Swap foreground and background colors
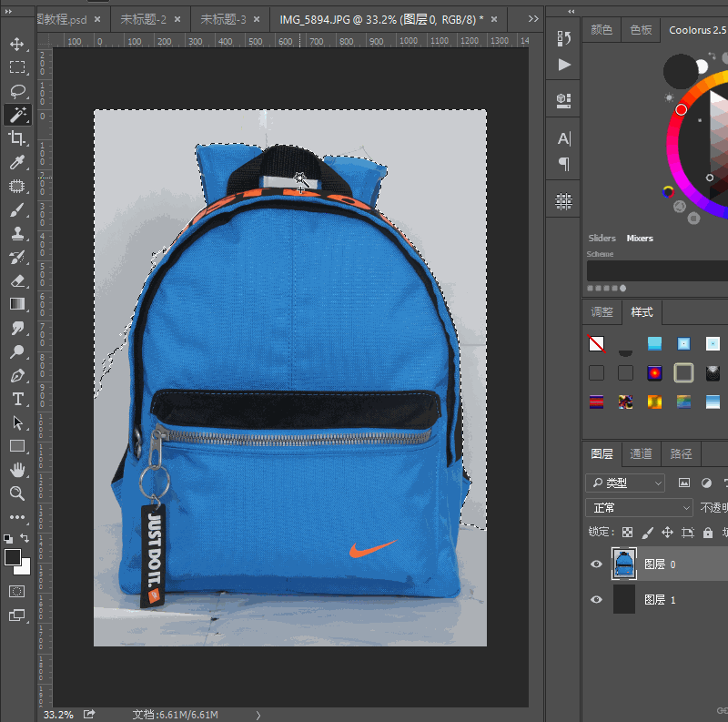The image size is (728, 722). point(25,538)
